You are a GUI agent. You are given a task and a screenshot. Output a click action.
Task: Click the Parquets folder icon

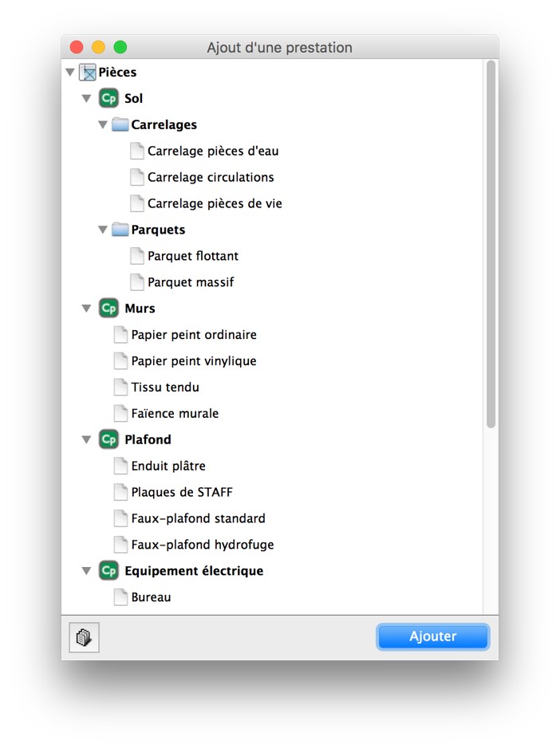[120, 230]
